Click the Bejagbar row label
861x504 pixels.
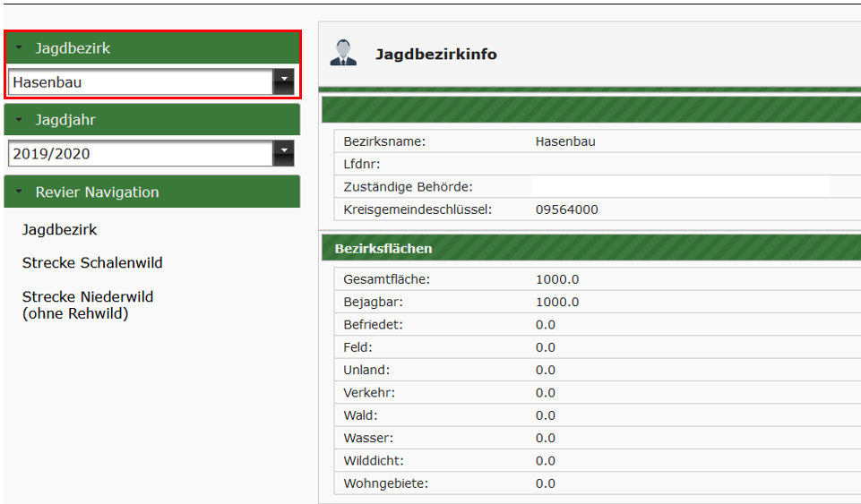pos(372,303)
